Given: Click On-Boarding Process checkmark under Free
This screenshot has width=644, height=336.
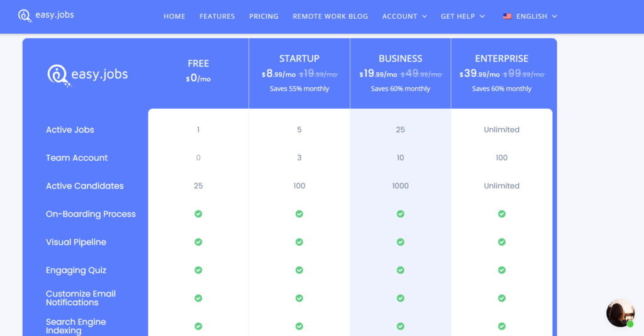Looking at the screenshot, I should coord(198,214).
